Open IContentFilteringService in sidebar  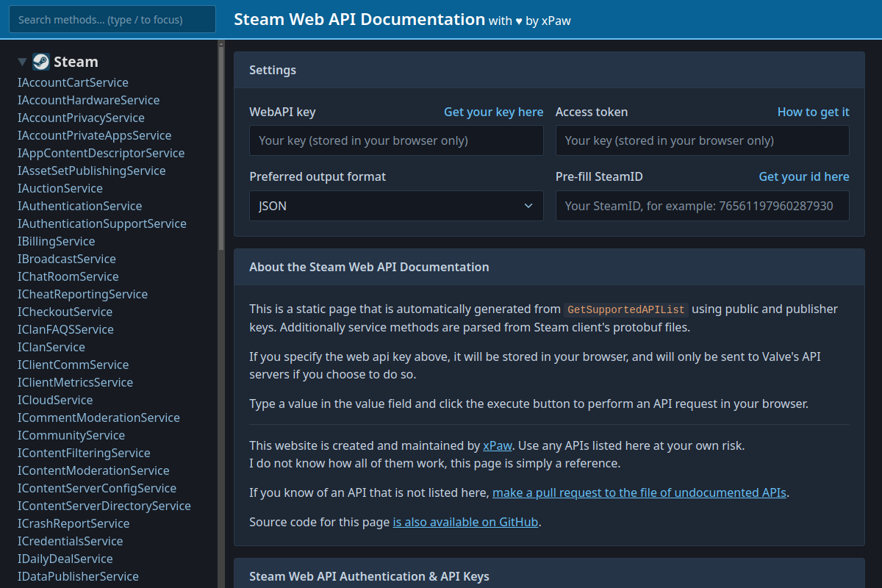(x=84, y=453)
